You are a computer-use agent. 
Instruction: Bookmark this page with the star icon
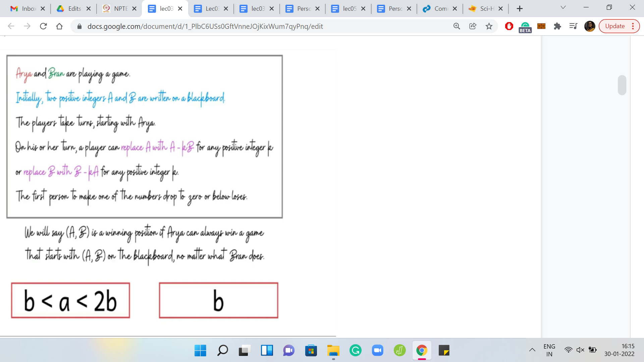coord(489,26)
